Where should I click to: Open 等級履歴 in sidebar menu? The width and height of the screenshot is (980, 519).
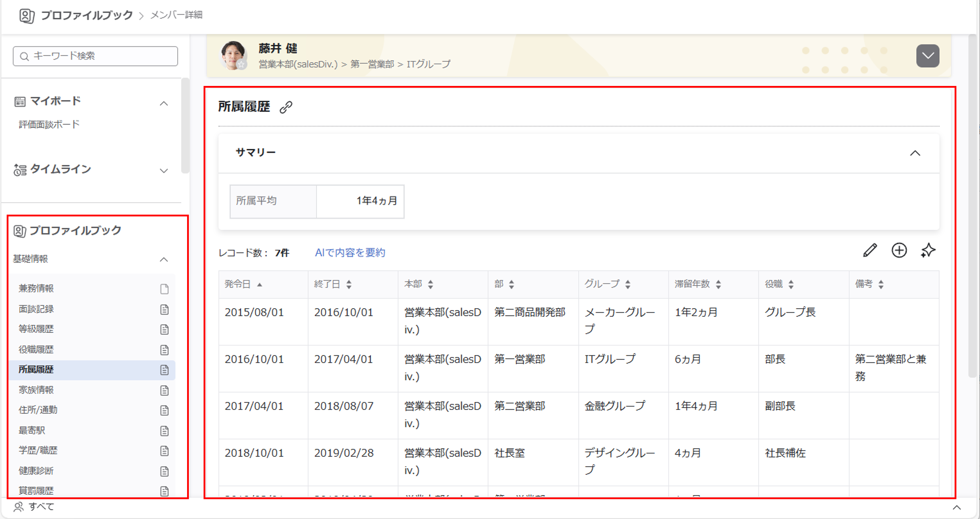click(37, 329)
